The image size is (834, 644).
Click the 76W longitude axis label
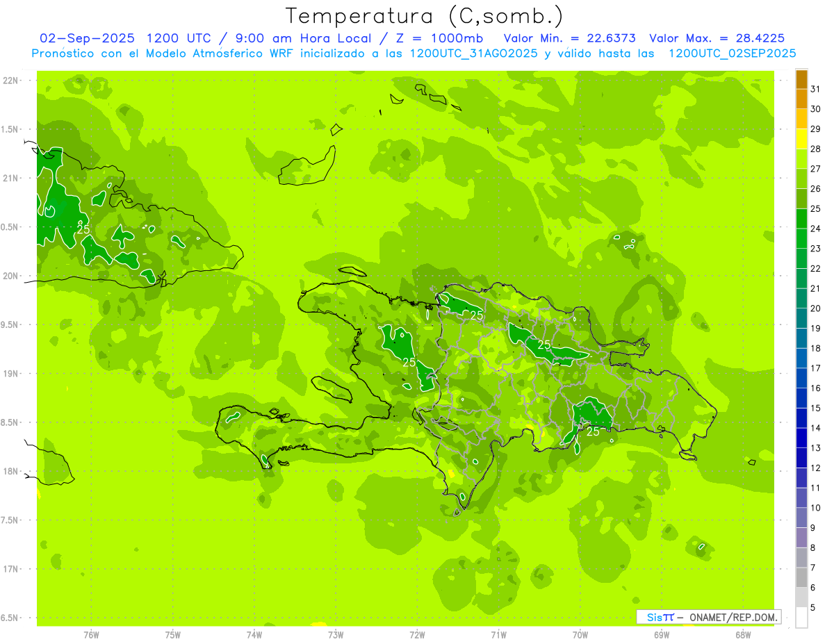(x=91, y=634)
